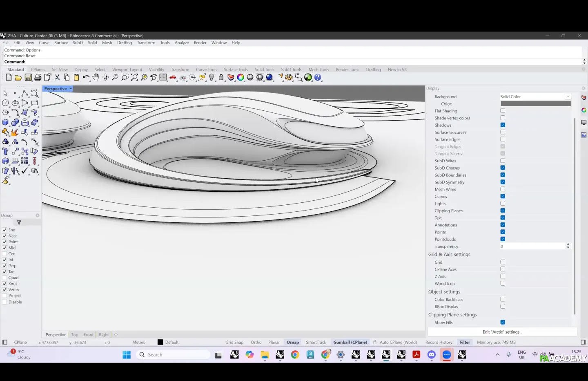This screenshot has width=588, height=381.
Task: Click the Undo arrow icon
Action: click(x=86, y=78)
